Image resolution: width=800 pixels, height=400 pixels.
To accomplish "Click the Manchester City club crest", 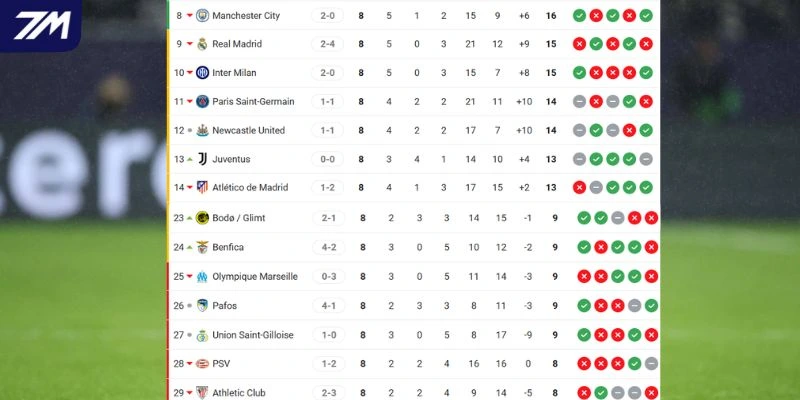I will (203, 16).
